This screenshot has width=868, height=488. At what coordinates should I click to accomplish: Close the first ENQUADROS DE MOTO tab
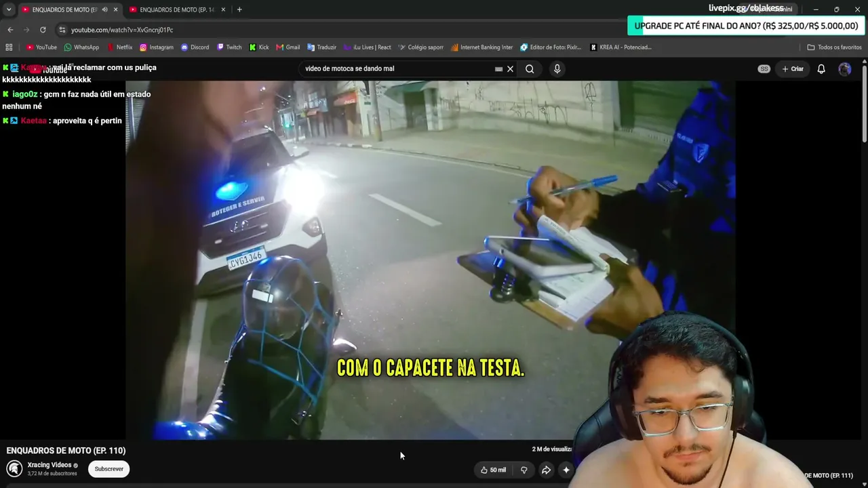pyautogui.click(x=116, y=9)
